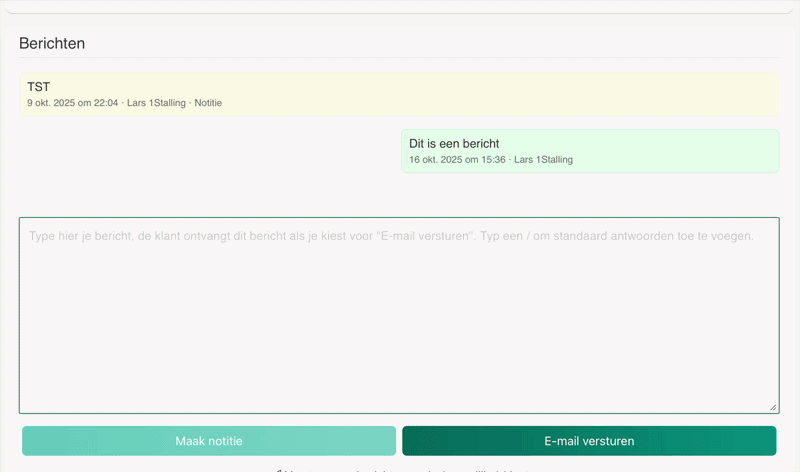Grab the textarea resize handle
Screen dimensions: 800x472
(773, 407)
